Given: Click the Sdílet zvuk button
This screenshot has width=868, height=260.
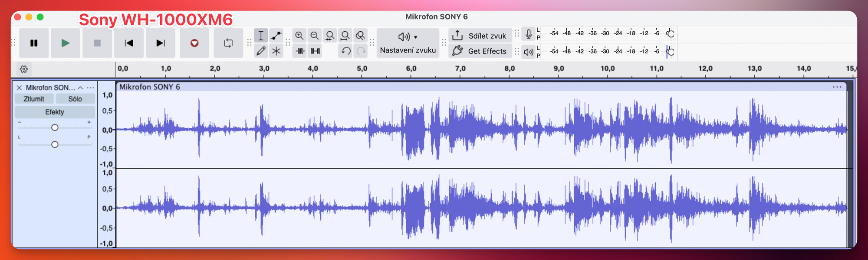Looking at the screenshot, I should pyautogui.click(x=480, y=36).
